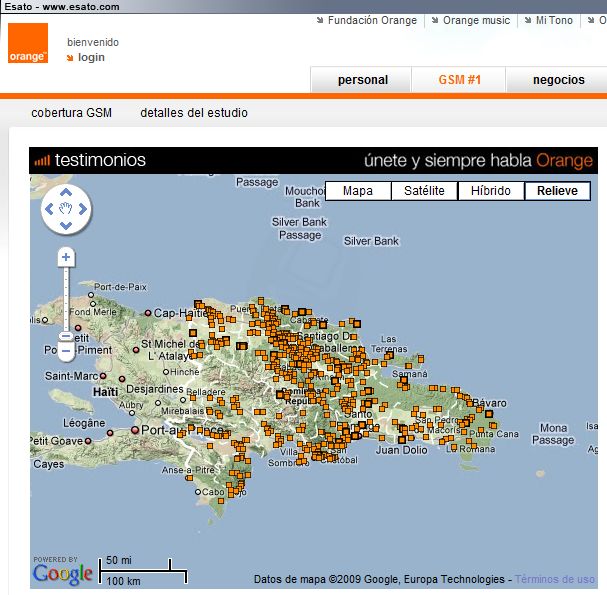Click the login link
Image resolution: width=607 pixels, height=595 pixels.
click(91, 57)
